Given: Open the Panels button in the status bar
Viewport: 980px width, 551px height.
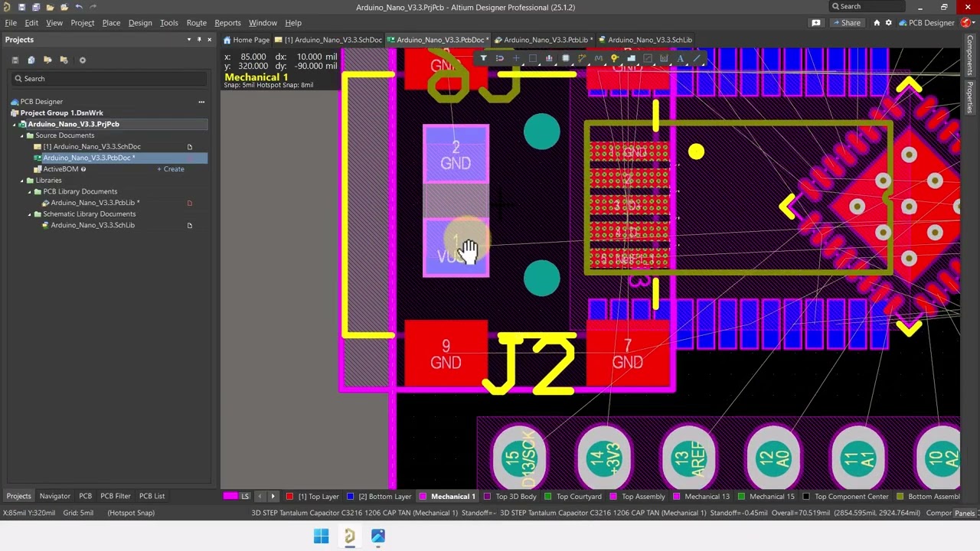Looking at the screenshot, I should (x=965, y=513).
